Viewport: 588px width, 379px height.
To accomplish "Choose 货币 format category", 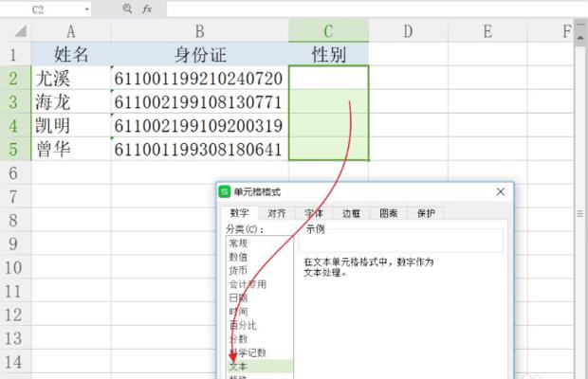I will [238, 270].
